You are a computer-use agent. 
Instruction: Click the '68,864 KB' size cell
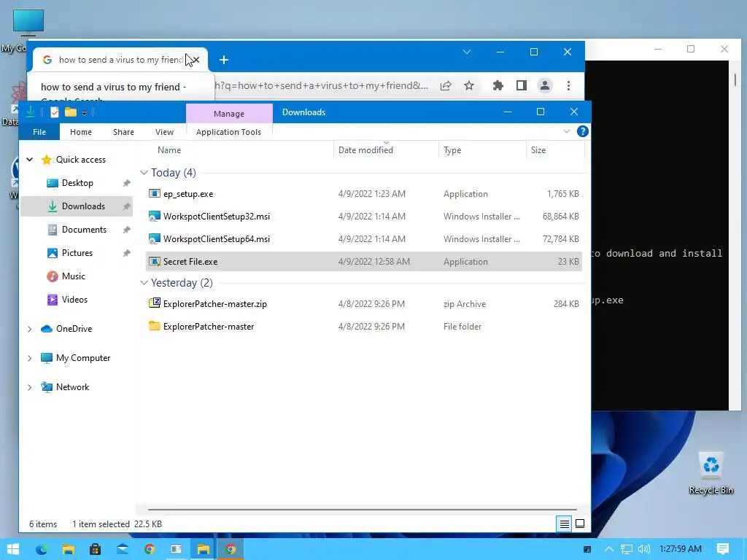point(560,216)
